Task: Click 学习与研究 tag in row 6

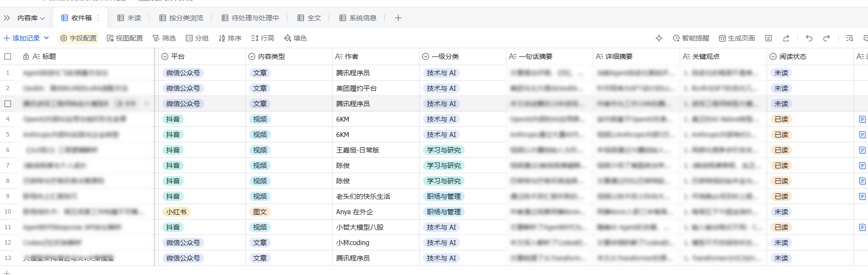Action: point(444,150)
